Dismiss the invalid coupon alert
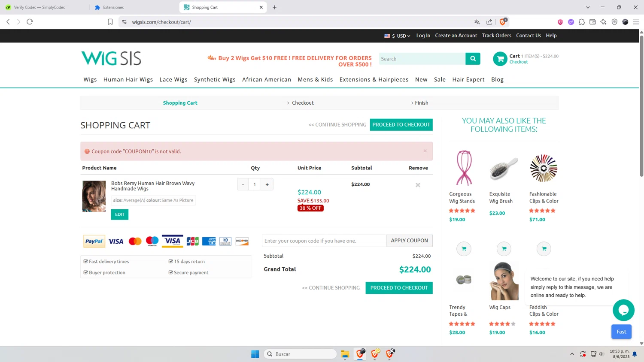 [425, 151]
